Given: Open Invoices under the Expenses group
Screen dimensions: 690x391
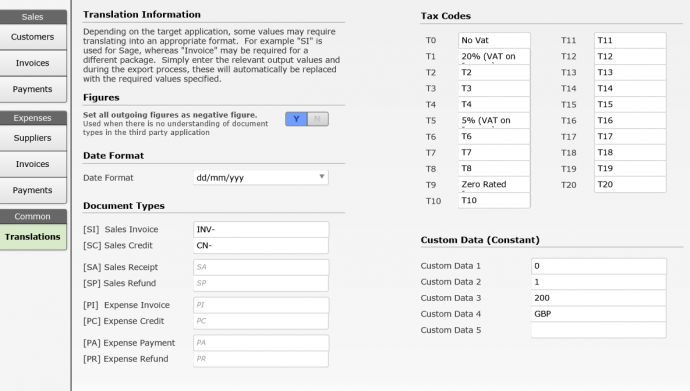Looking at the screenshot, I should [x=33, y=164].
